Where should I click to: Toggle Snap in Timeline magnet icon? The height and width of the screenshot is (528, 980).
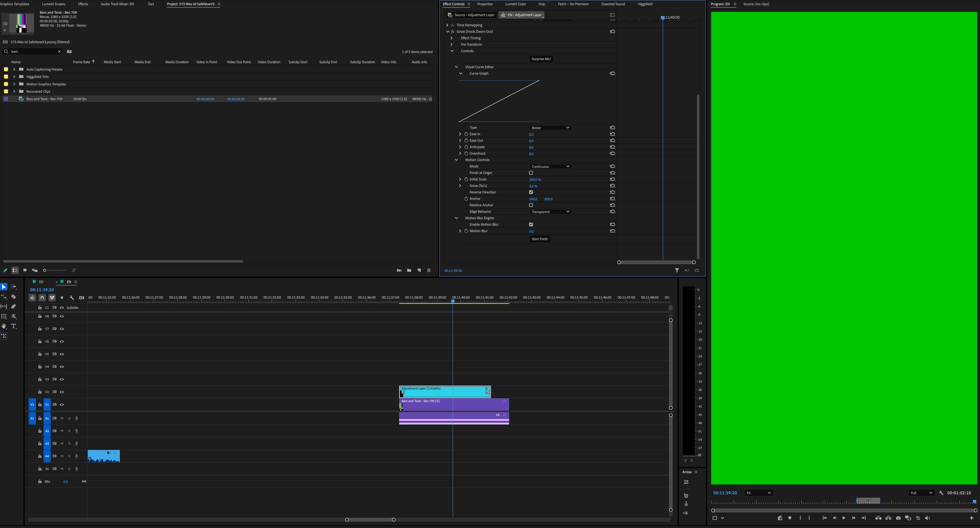point(42,298)
